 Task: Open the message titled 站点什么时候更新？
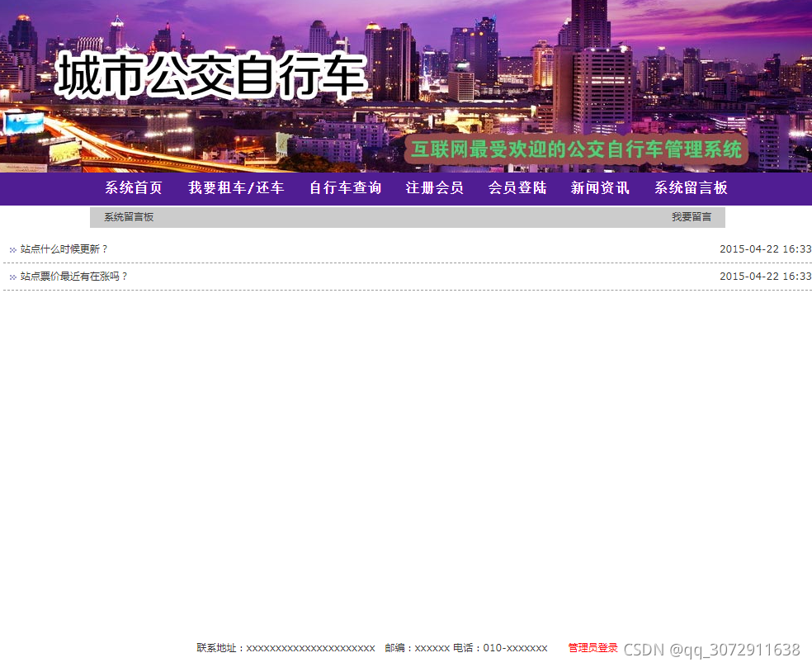pos(64,248)
